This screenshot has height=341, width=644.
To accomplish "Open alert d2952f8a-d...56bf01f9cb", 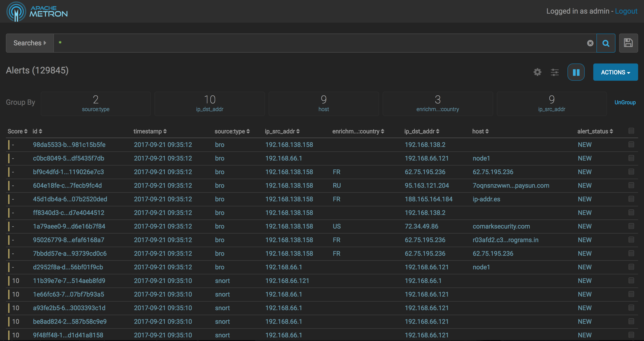I will (68, 267).
